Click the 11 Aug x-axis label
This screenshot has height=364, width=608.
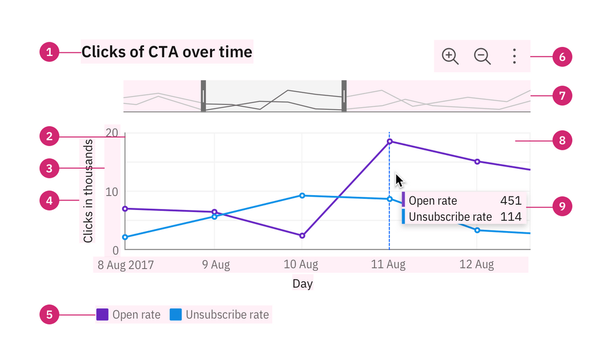(x=388, y=264)
